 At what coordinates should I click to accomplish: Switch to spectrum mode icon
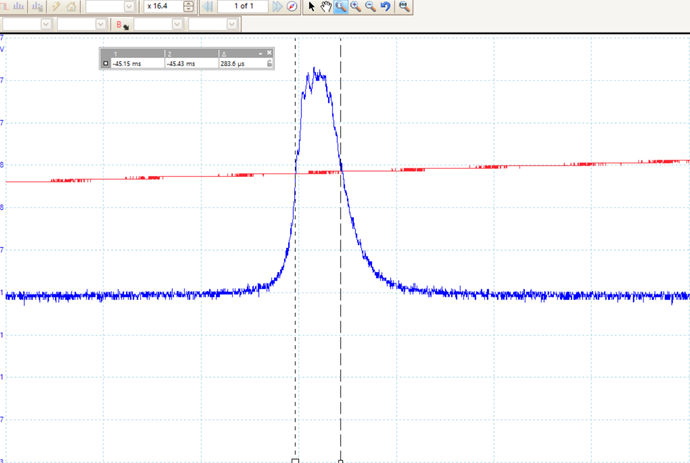click(x=19, y=6)
